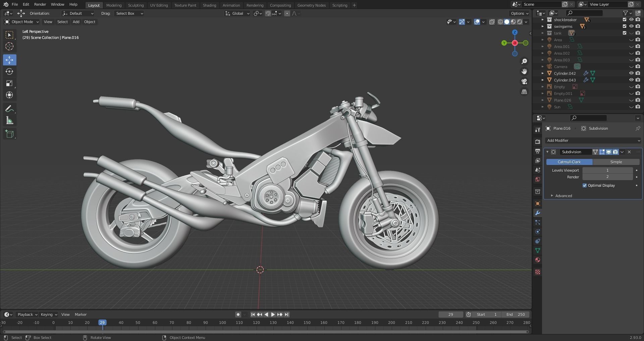Viewport: 644px width, 341px height.
Task: Disable Optimal Display checkbox
Action: [585, 185]
